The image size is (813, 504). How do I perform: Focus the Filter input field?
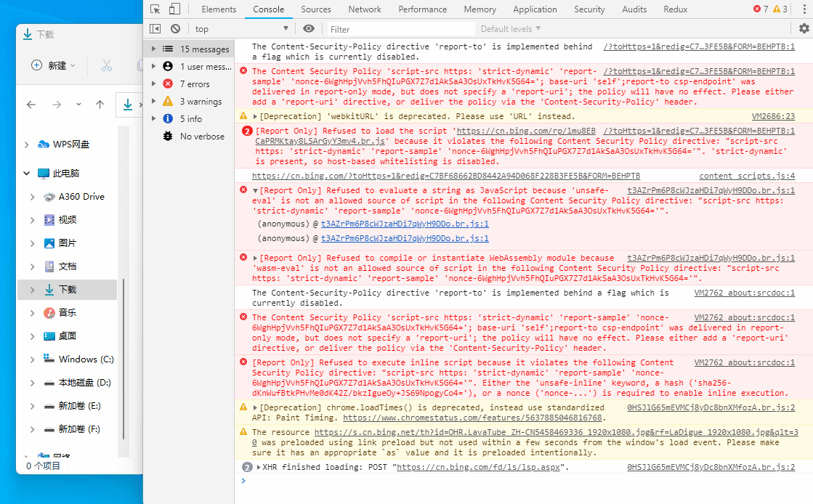pos(400,29)
